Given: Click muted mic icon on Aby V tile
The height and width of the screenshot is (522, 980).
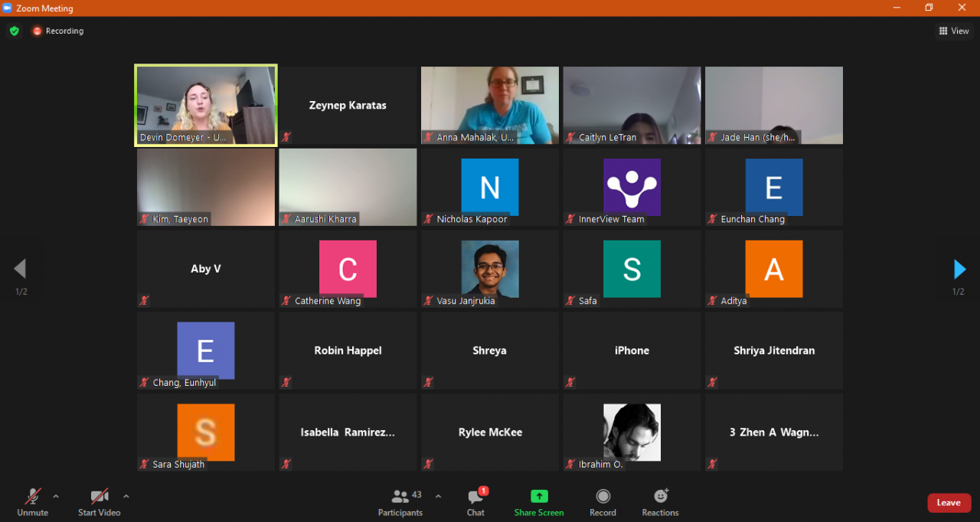Looking at the screenshot, I should (x=144, y=301).
